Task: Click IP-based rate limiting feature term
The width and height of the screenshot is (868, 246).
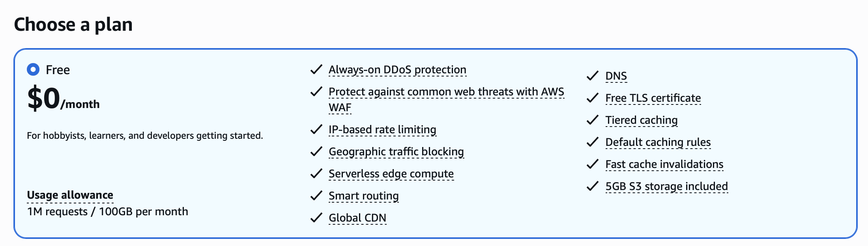Action: click(382, 130)
